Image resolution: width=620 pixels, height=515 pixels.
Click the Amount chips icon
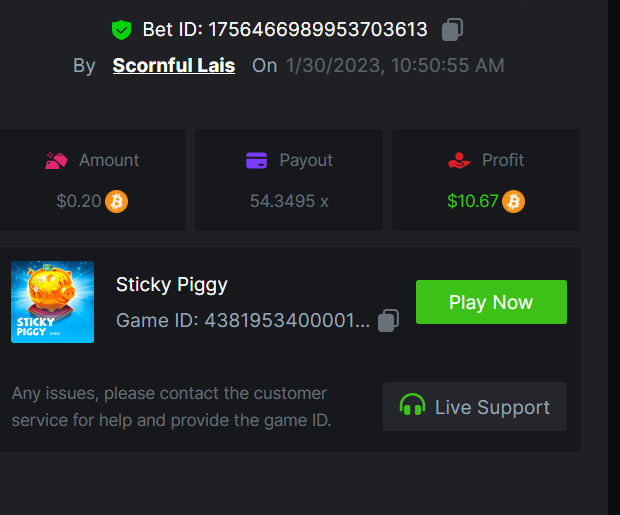coord(56,160)
